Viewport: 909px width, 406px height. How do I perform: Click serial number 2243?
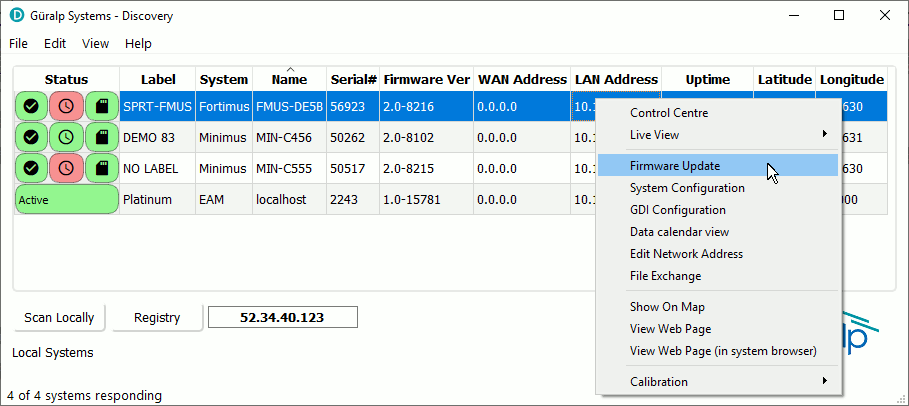pyautogui.click(x=353, y=200)
